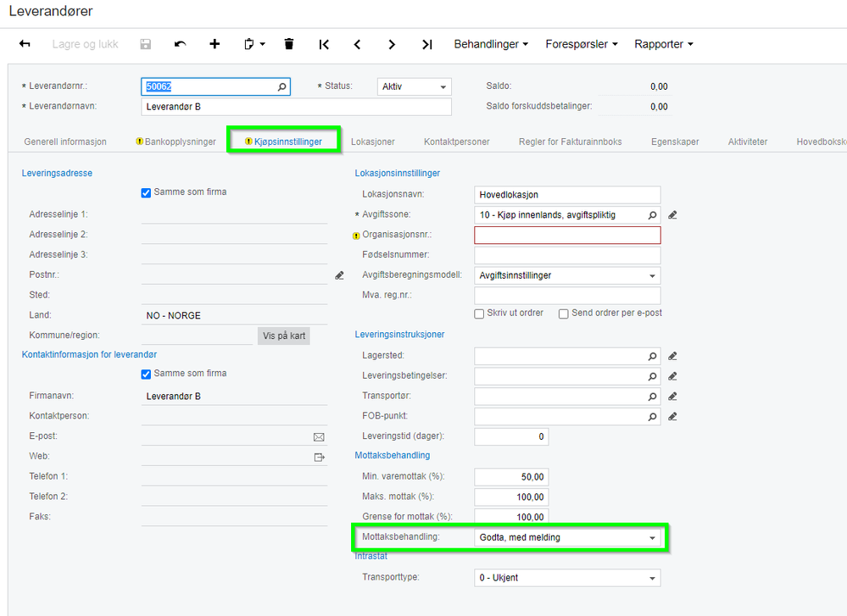847x616 pixels.
Task: Click search icon in Lagersted field
Action: point(652,357)
